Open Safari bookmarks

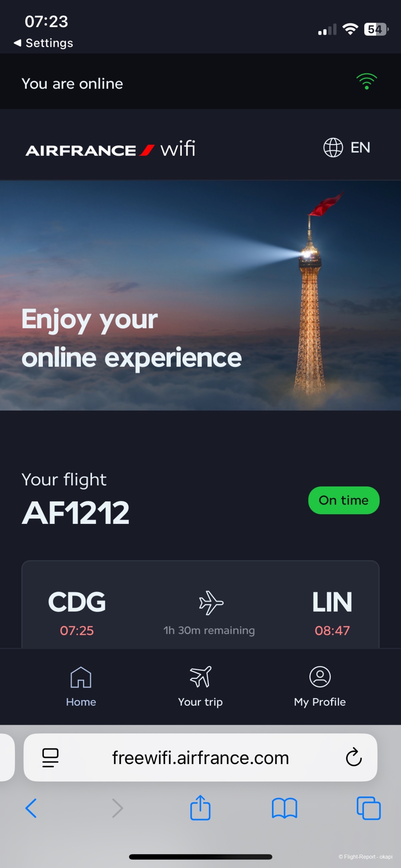click(x=284, y=808)
